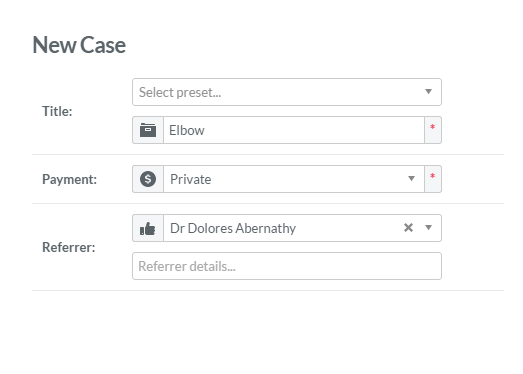
Task: Click the divider line beneath the Title section
Action: click(268, 154)
